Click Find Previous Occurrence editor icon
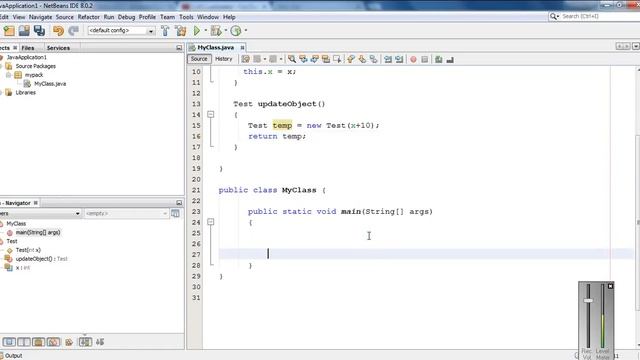This screenshot has height=360, width=640. coord(303,59)
